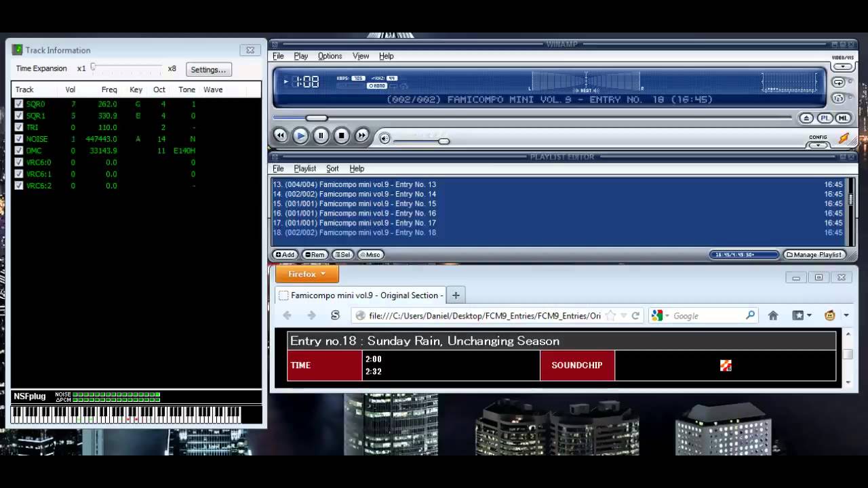Pause Winamp playback
Image resolution: width=868 pixels, height=488 pixels.
(x=321, y=136)
